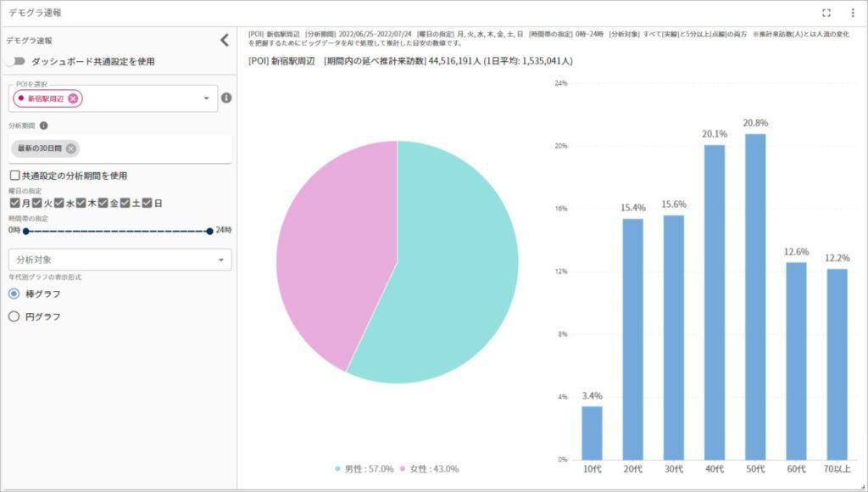Click the 24時 slider handle
The width and height of the screenshot is (868, 492).
click(x=210, y=231)
